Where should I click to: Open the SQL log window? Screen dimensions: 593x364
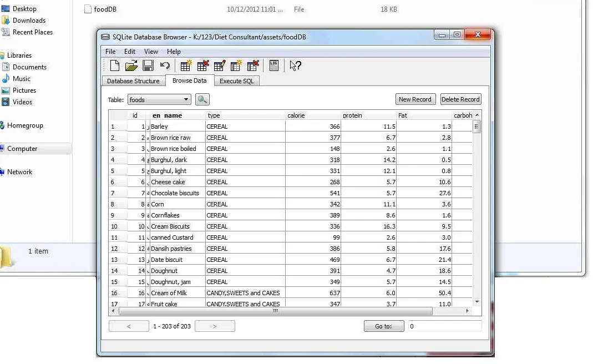pos(274,65)
